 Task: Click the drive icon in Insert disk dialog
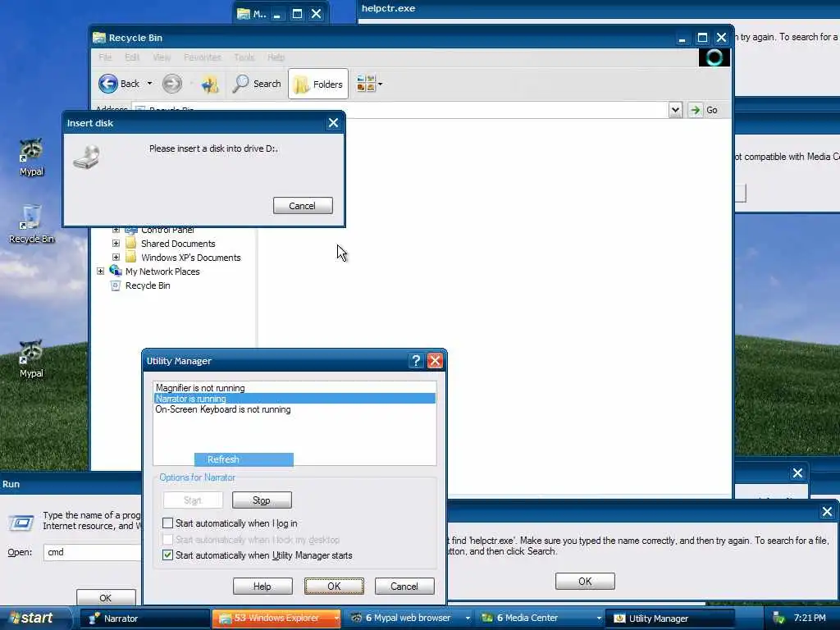click(x=87, y=157)
